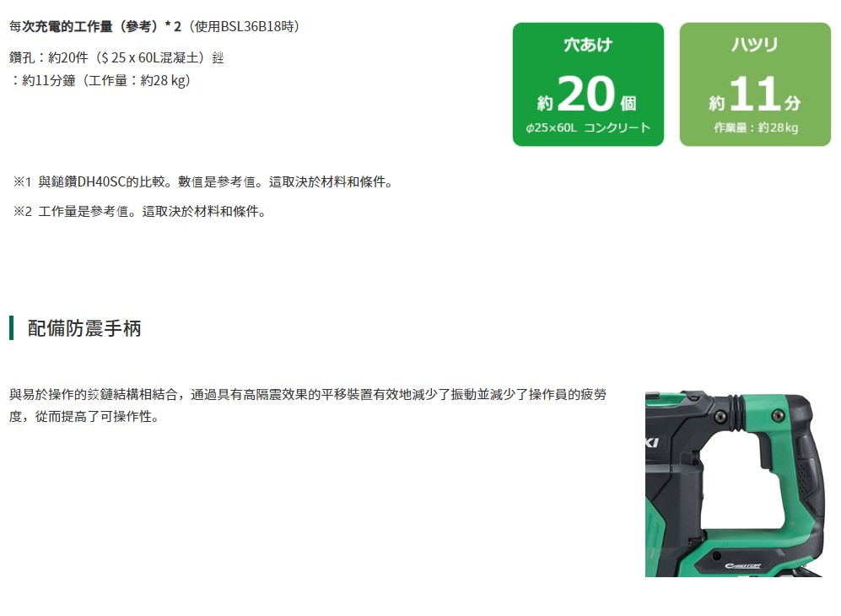Click the screw on the hammer handle top
Screen dimensions: 841x616
pos(777,415)
